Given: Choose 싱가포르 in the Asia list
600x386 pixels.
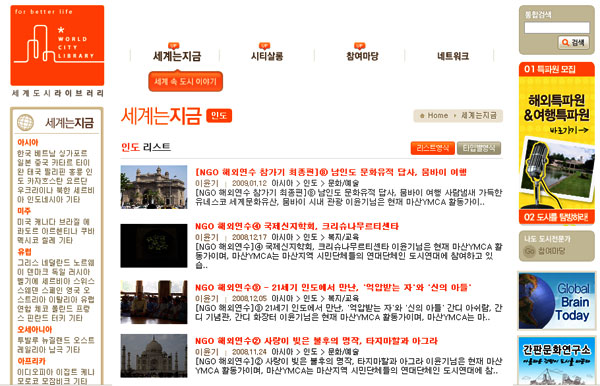Looking at the screenshot, I should click(x=73, y=153).
